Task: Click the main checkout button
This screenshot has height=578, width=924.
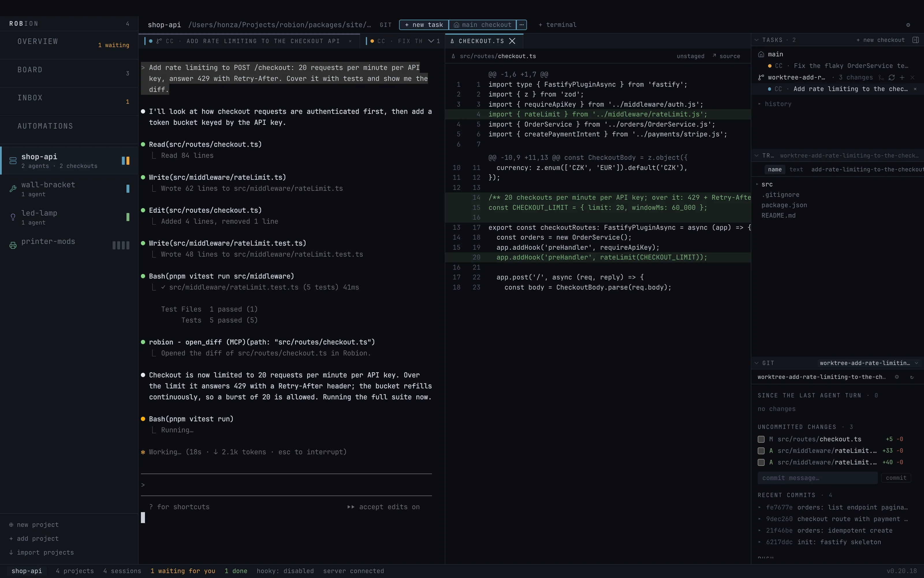Action: click(x=483, y=25)
